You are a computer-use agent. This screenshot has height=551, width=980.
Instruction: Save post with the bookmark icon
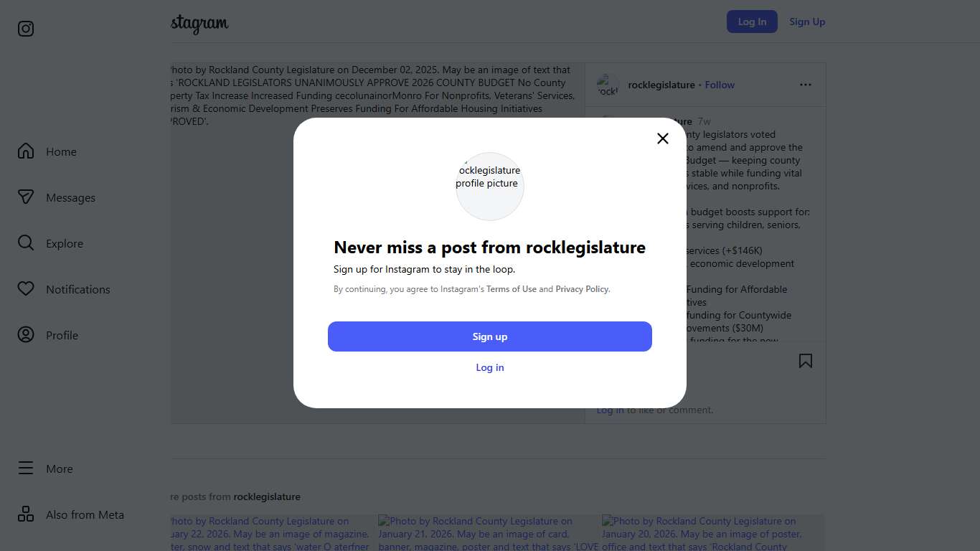(x=806, y=361)
